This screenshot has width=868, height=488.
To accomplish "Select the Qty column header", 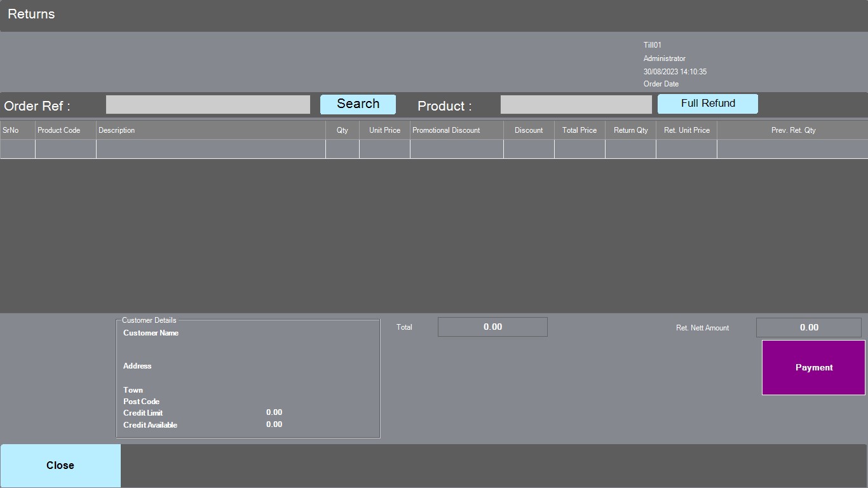I will pos(342,130).
